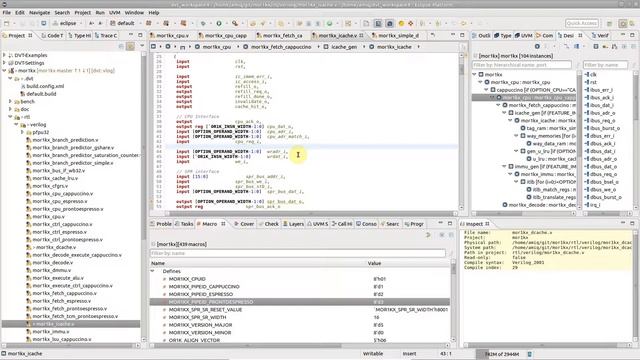Open the Navigate menu
Image resolution: width=640 pixels, height=360 pixels.
[x=39, y=13]
